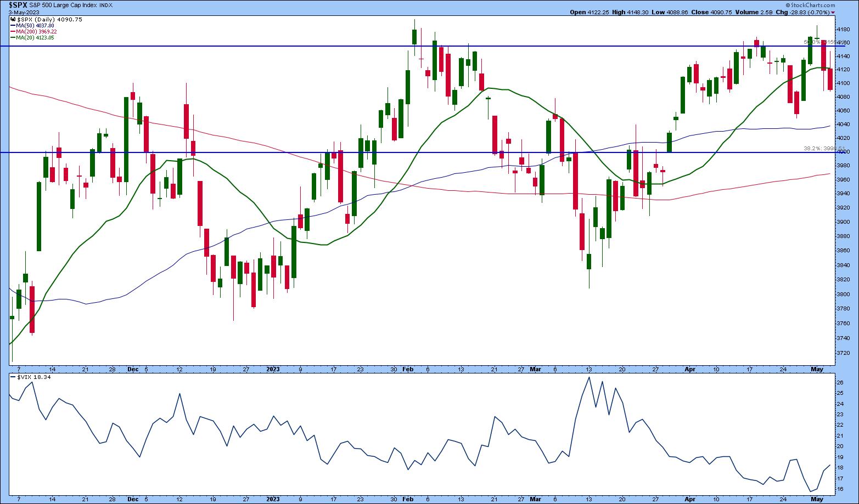
Task: Click the VIX spike peak near March 13
Action: [589, 377]
